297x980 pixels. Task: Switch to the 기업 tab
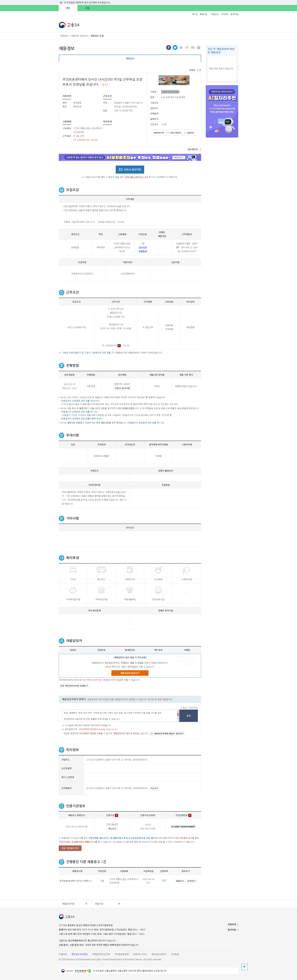point(87,8)
